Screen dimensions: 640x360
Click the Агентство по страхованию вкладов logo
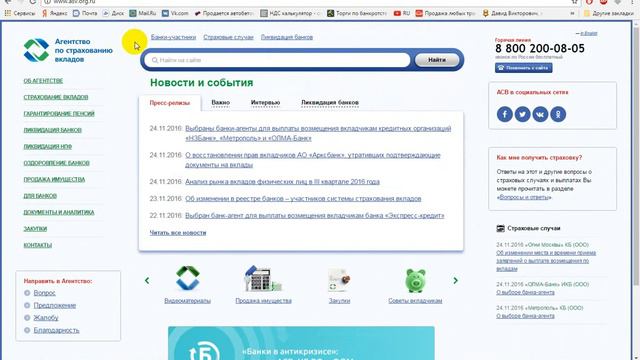pyautogui.click(x=68, y=50)
